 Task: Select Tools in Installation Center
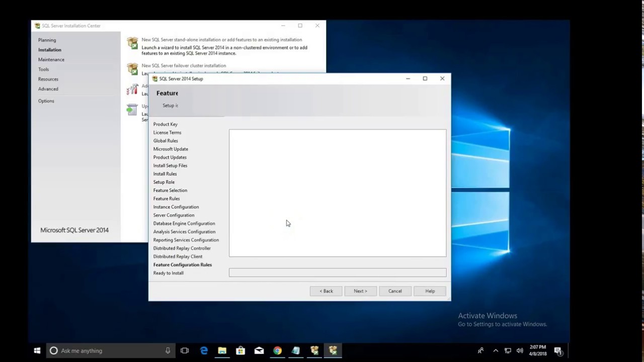click(43, 69)
